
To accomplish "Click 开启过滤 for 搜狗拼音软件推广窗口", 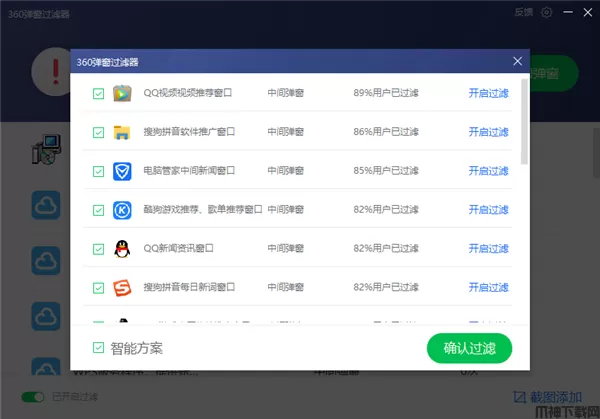I will (x=489, y=132).
